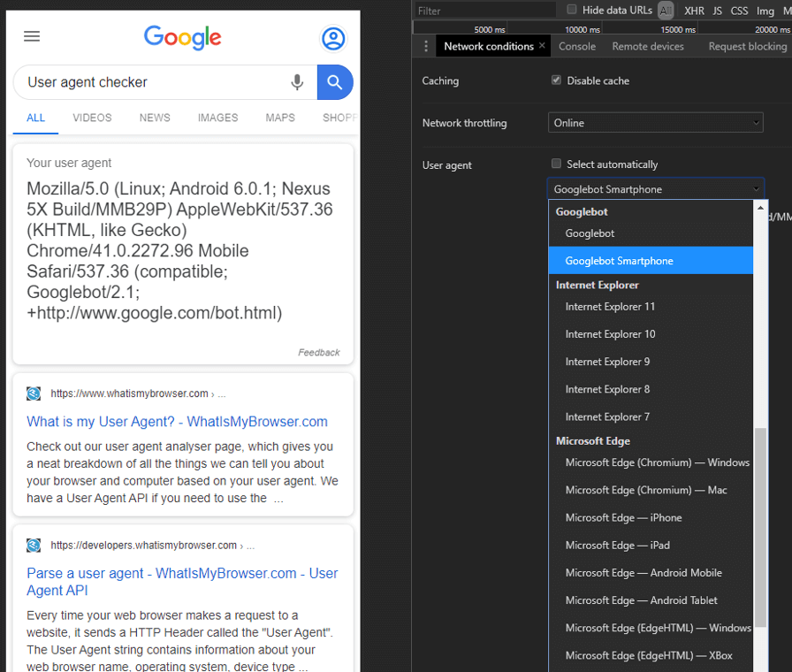Screen dimensions: 792x672
Task: Toggle the Hide data URLs checkbox
Action: [x=571, y=9]
